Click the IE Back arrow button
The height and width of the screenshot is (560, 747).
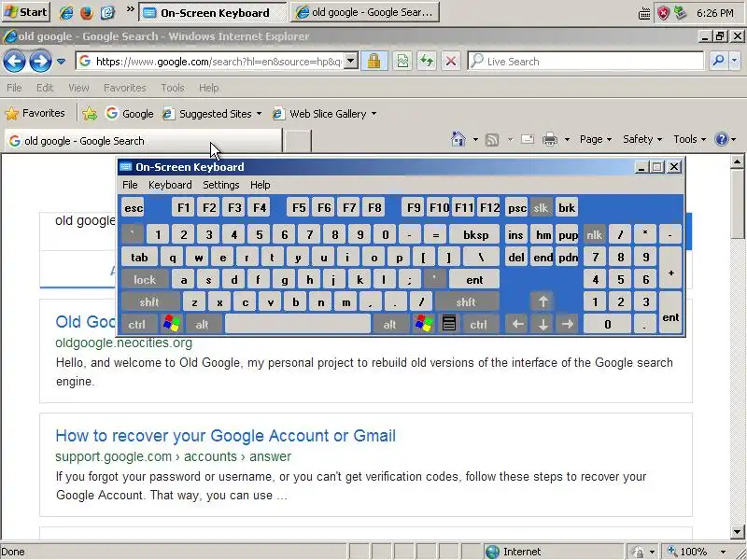point(14,61)
